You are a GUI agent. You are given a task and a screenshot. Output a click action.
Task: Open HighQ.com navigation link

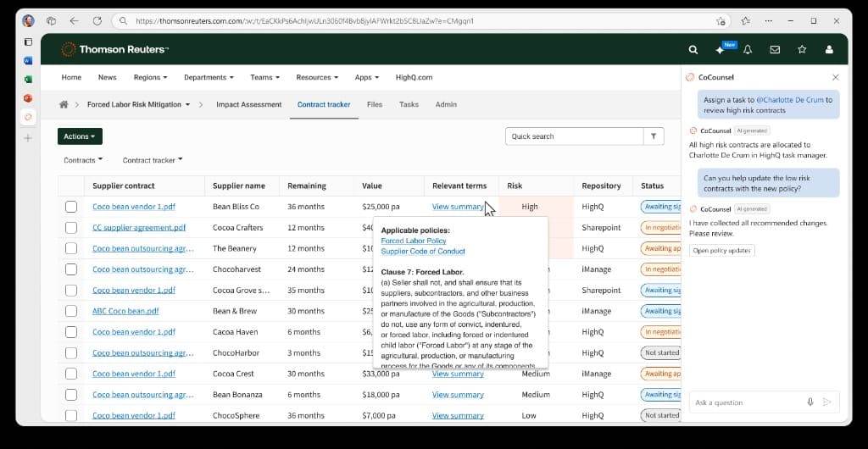coord(414,77)
